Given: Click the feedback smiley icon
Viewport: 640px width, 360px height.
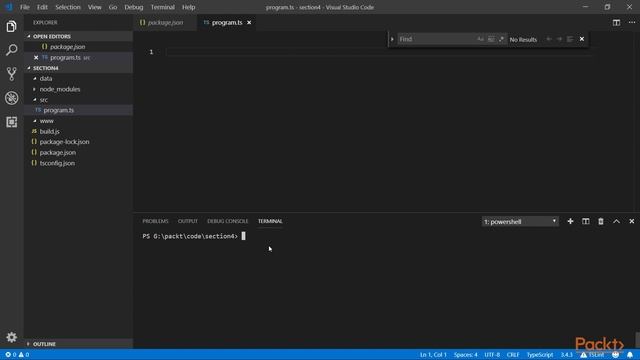Looking at the screenshot, I should (616, 355).
